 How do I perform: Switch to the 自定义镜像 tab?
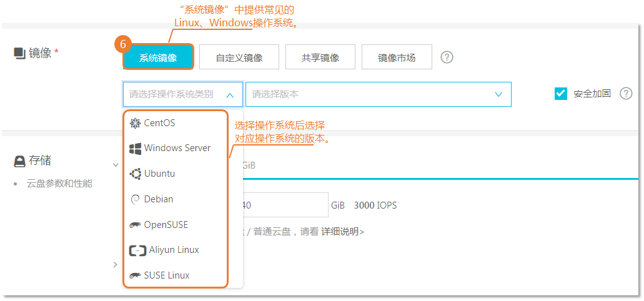pyautogui.click(x=239, y=57)
